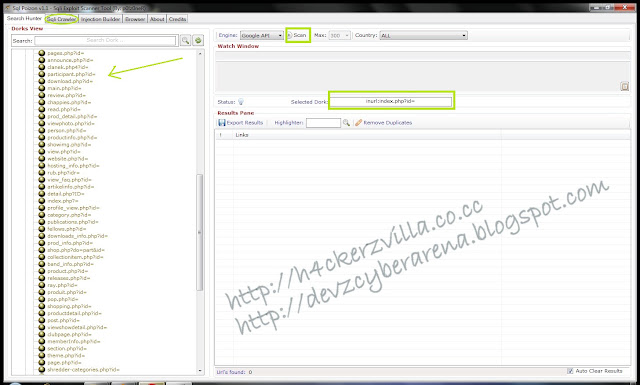Select the announce.php?id= dork

tap(70, 60)
